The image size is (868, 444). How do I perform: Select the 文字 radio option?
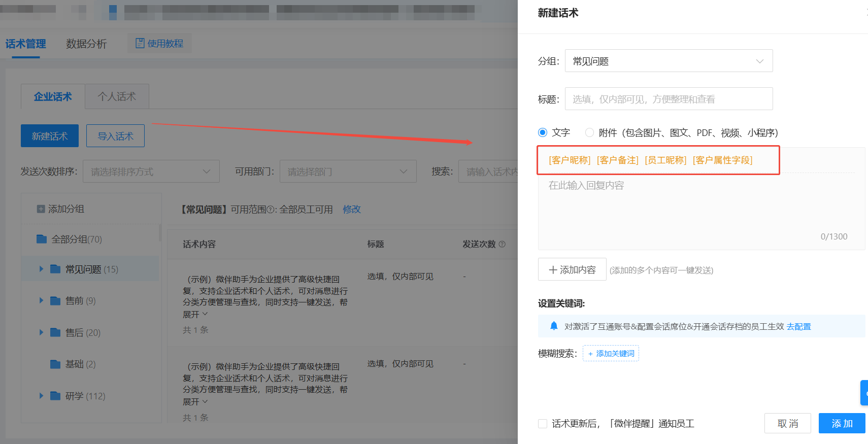543,132
